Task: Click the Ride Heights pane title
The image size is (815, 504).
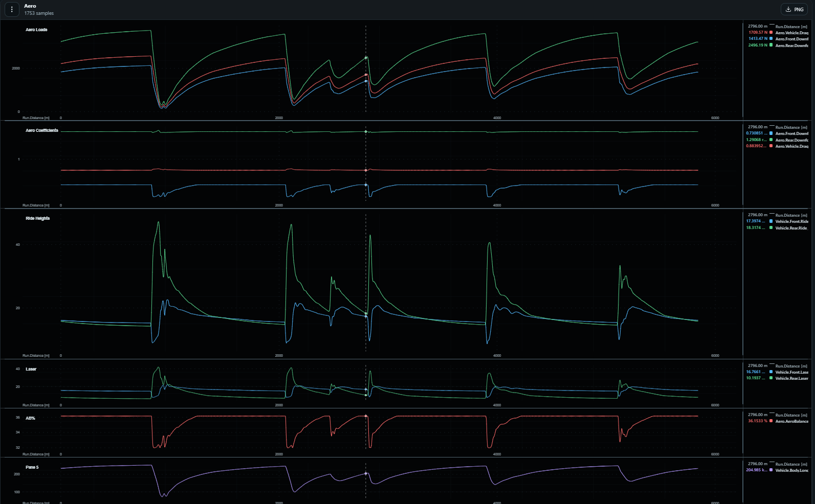Action: tap(38, 218)
